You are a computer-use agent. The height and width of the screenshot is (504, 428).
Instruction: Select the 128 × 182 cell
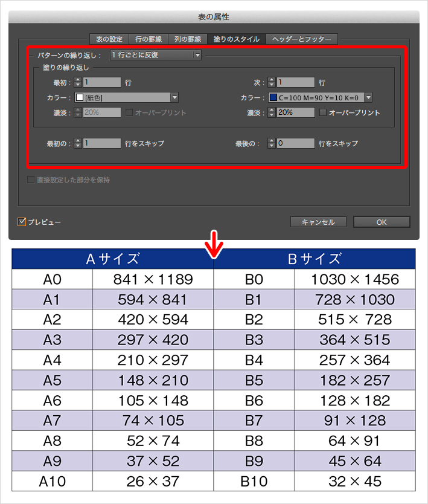coord(355,401)
